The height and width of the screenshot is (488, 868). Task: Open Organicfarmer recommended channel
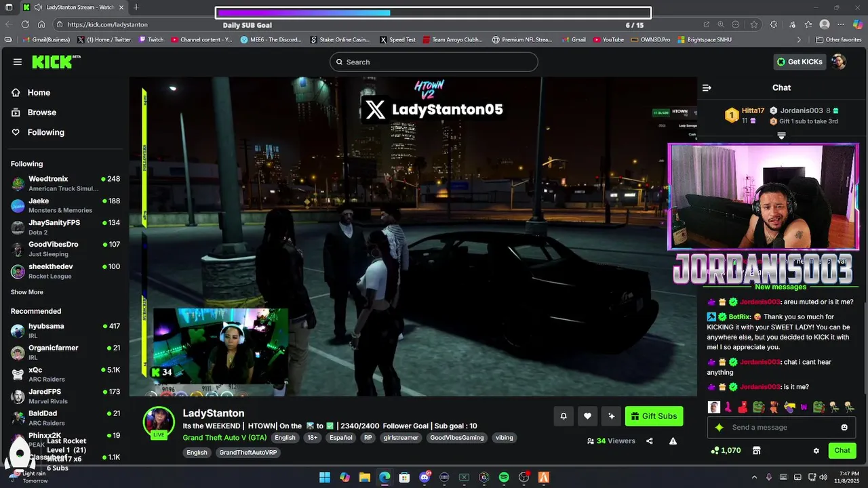coord(66,352)
